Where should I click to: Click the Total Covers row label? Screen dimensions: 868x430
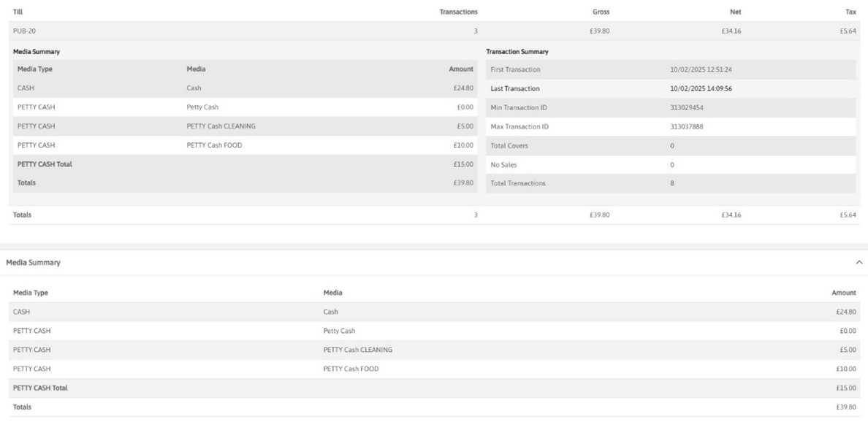[509, 146]
